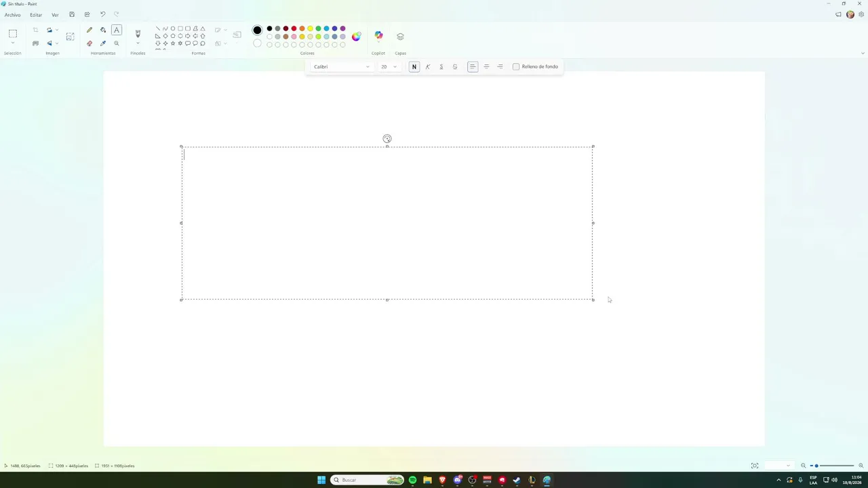Open the Ver menu
The image size is (868, 488).
[55, 15]
